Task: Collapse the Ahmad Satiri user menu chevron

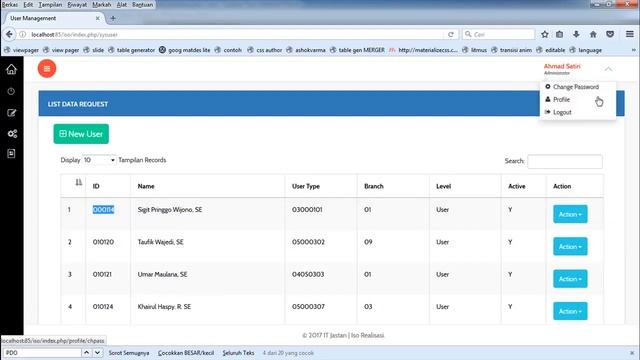Action: (x=608, y=69)
